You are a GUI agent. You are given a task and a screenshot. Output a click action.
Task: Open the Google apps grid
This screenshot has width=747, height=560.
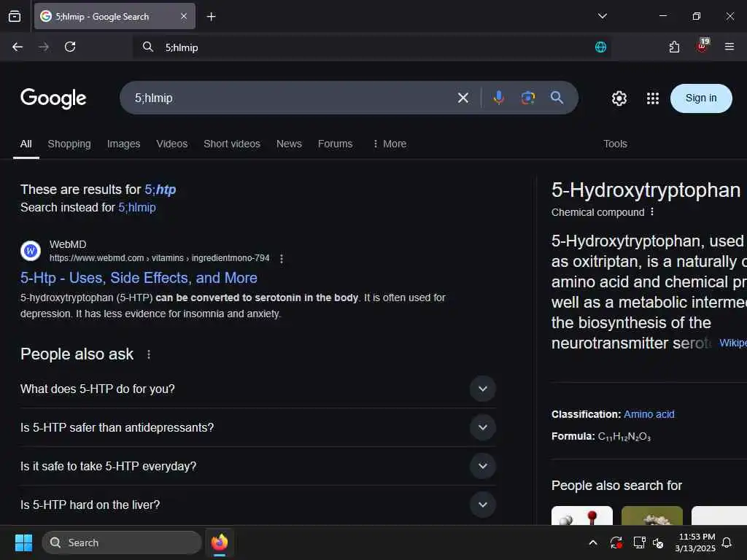(653, 98)
